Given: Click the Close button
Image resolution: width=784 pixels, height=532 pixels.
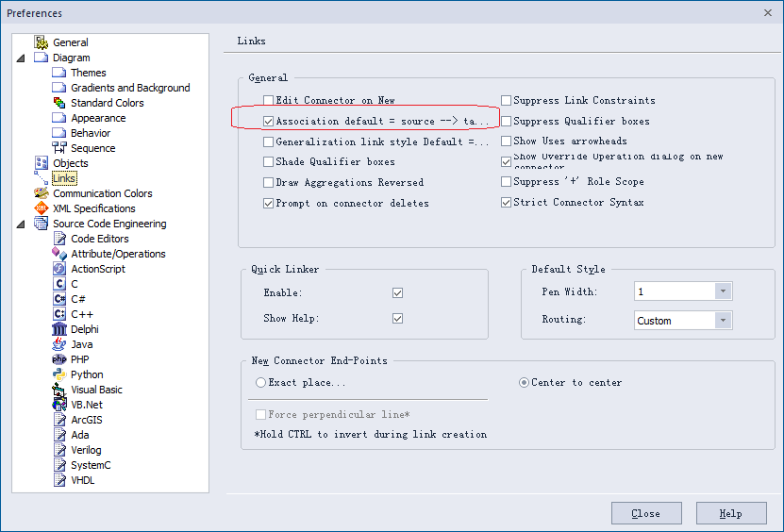Looking at the screenshot, I should click(646, 513).
